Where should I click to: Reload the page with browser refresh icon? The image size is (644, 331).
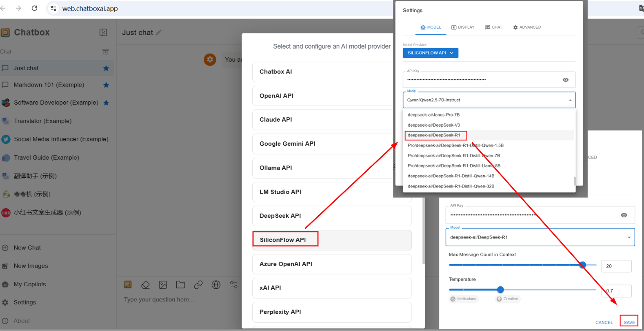[35, 8]
